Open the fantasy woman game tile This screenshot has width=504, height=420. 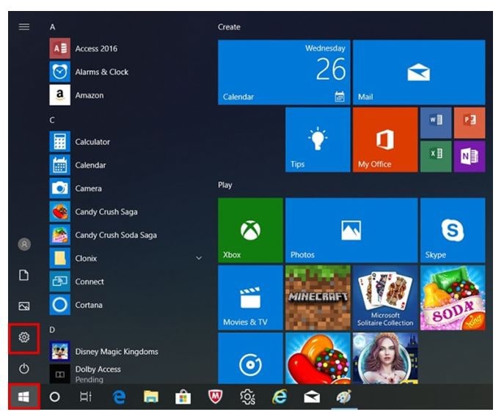[x=385, y=358]
